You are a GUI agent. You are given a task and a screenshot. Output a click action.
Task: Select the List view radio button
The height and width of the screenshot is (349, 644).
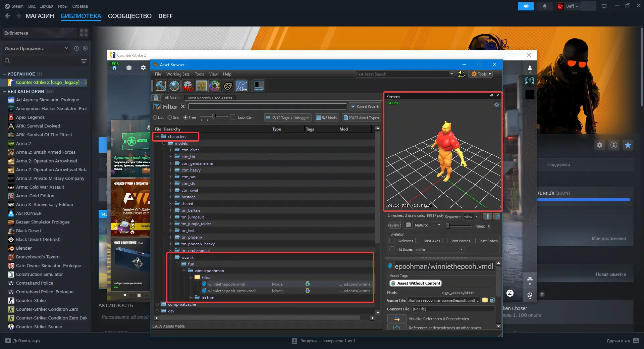click(x=155, y=117)
